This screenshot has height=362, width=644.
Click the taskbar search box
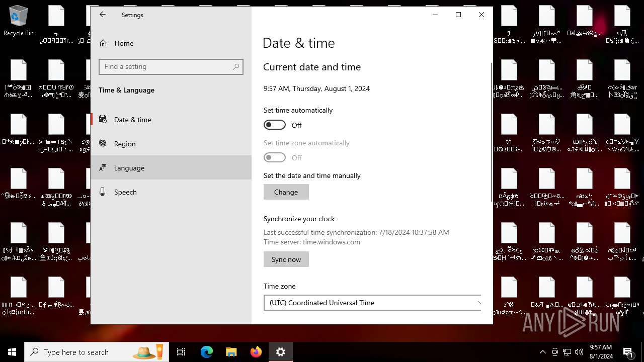coord(97,352)
